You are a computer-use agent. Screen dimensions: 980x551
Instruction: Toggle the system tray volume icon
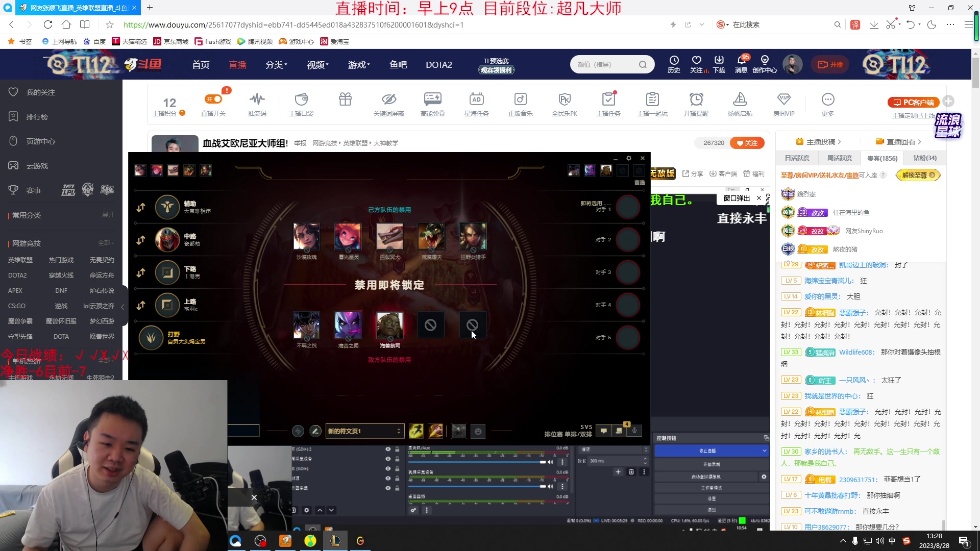880,541
